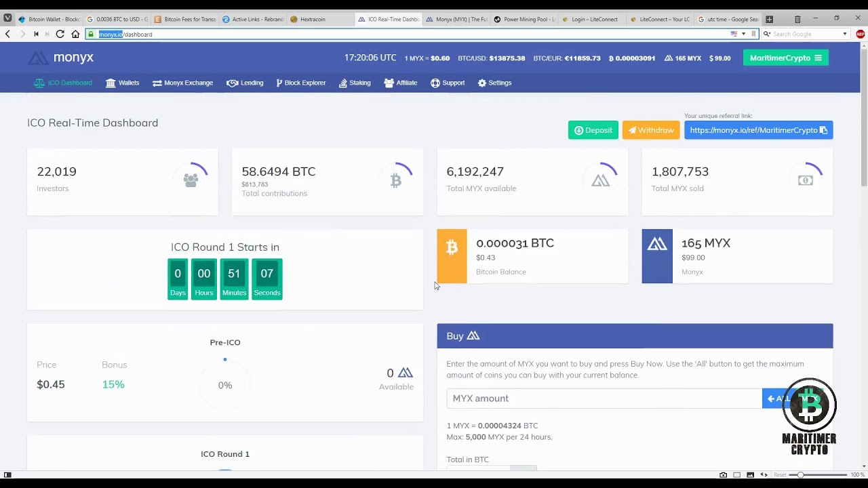Copy the referral link via clipboard icon

[823, 130]
